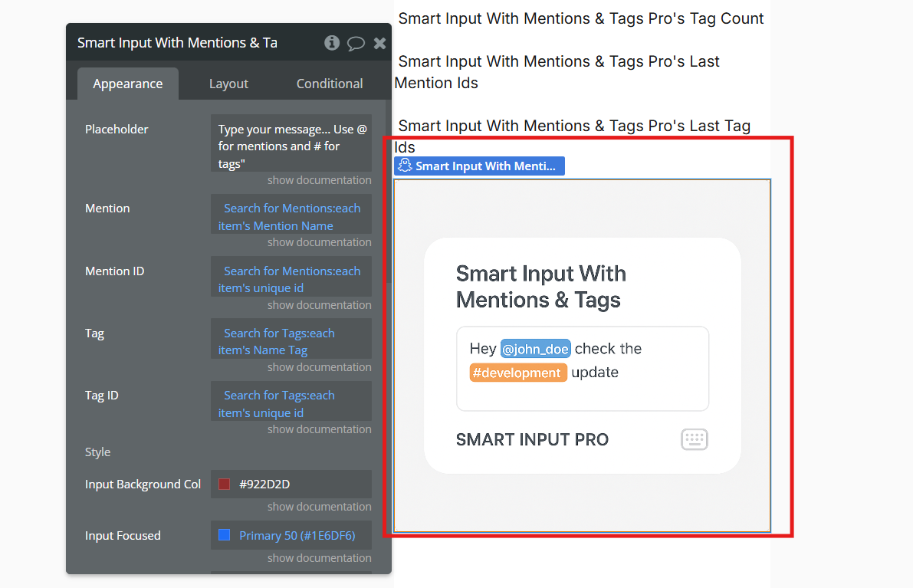Show documentation for the Placeholder field
The image size is (913, 588).
point(319,180)
